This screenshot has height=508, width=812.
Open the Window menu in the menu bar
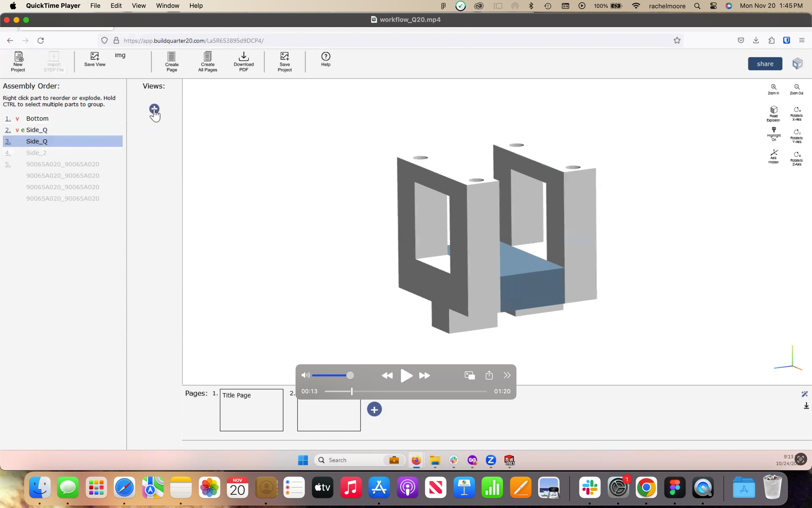click(168, 6)
